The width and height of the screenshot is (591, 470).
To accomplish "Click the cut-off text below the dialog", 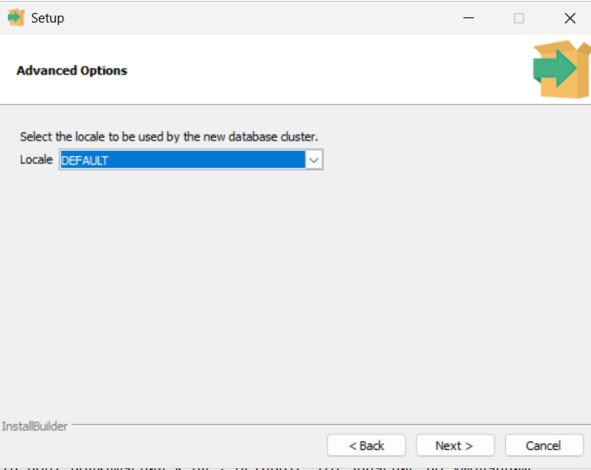I will tap(268, 467).
